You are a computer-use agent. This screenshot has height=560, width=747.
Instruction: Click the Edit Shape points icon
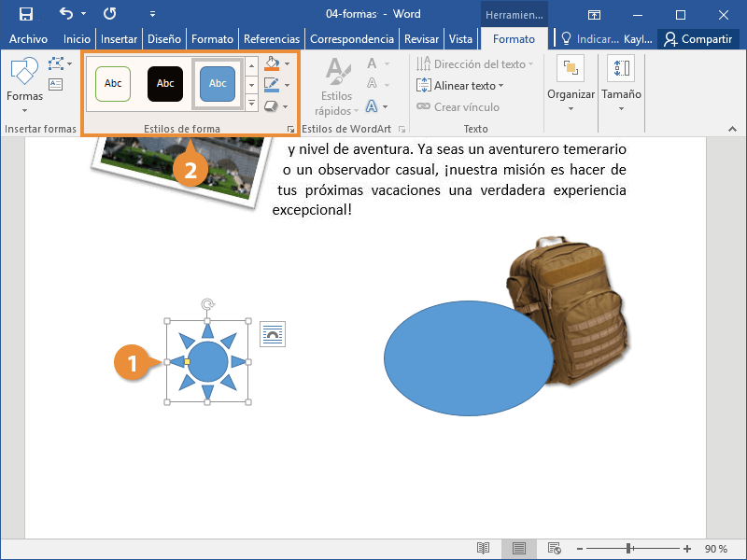[56, 63]
